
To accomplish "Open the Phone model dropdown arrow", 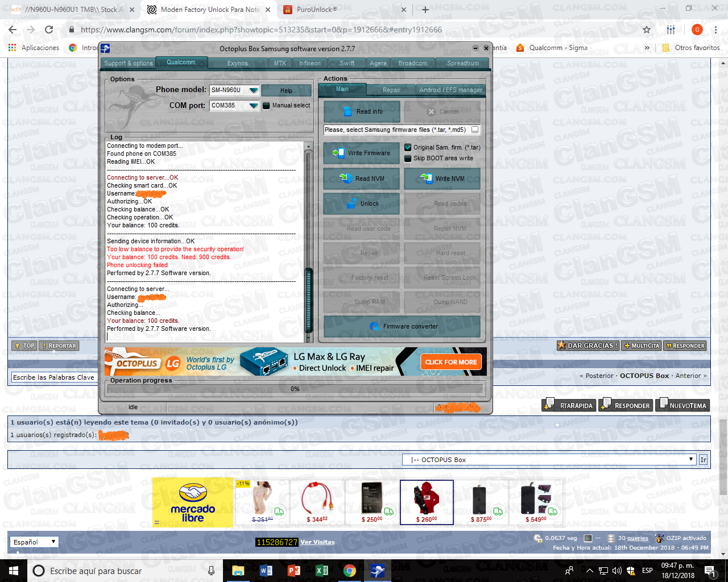I will [x=254, y=90].
